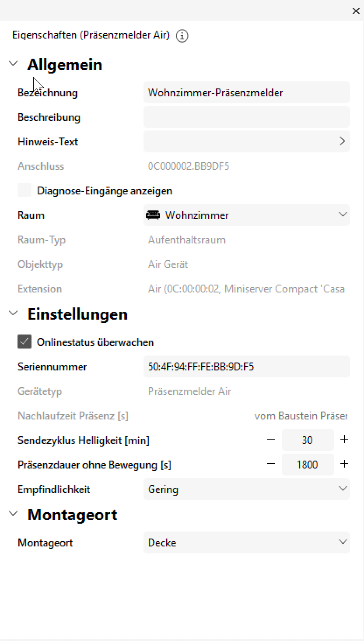Close the properties panel
Screen dimensions: 364x641
click(x=356, y=11)
